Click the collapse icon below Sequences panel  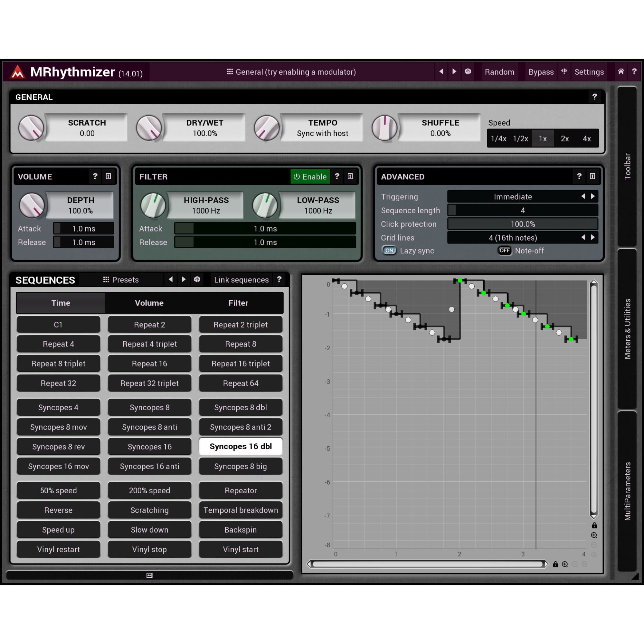click(x=149, y=575)
